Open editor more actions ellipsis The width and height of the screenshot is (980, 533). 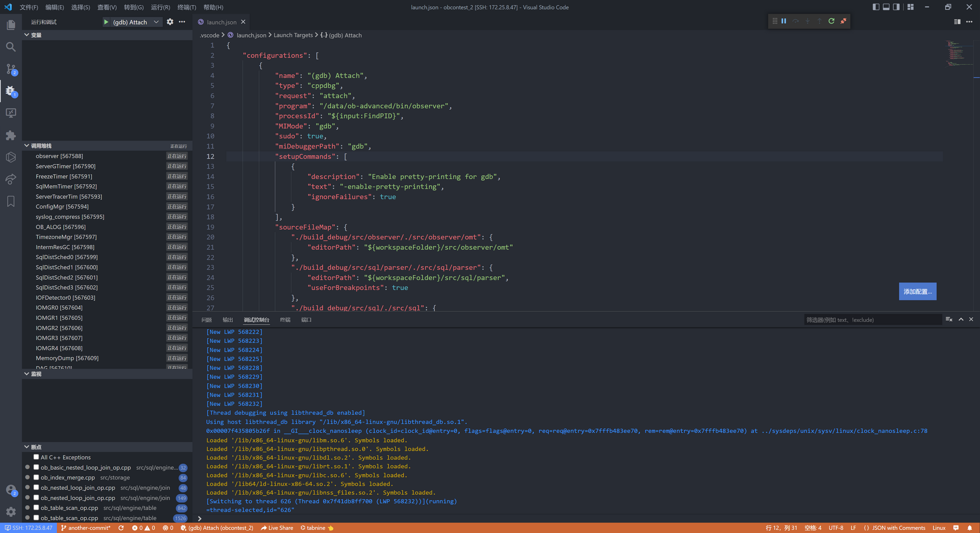click(969, 22)
